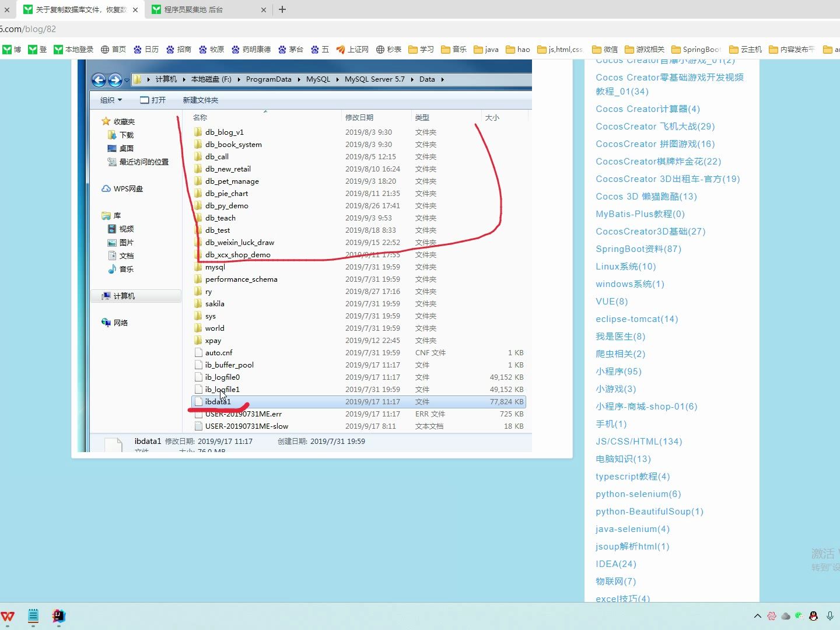Open the SpringBoot bookmark folder
This screenshot has width=840, height=630.
(x=696, y=50)
